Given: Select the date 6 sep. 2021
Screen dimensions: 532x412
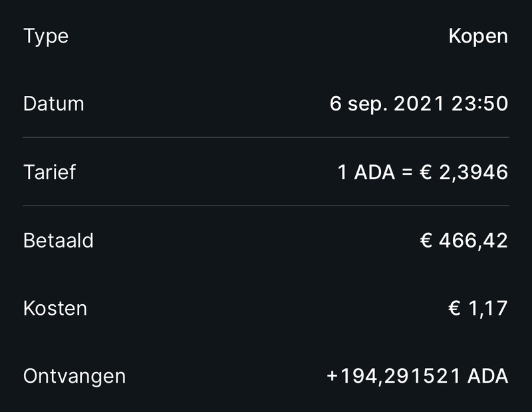Looking at the screenshot, I should point(387,104).
